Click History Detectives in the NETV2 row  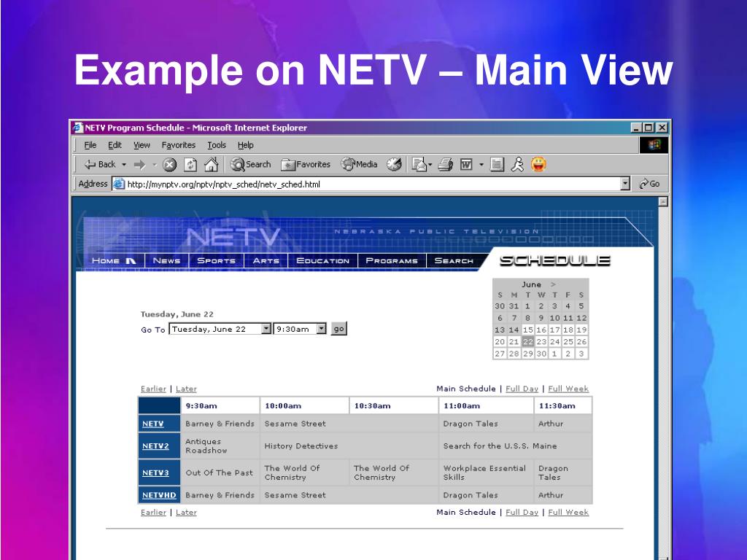tap(301, 446)
